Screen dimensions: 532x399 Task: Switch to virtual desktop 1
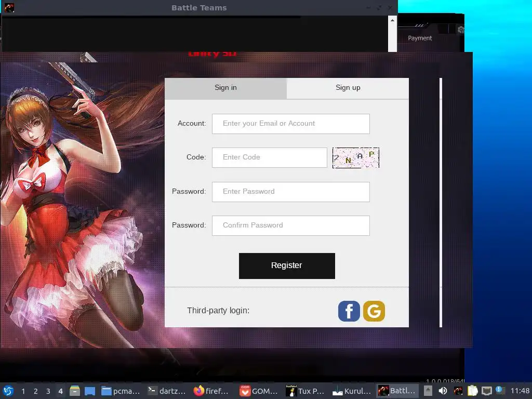pyautogui.click(x=23, y=391)
